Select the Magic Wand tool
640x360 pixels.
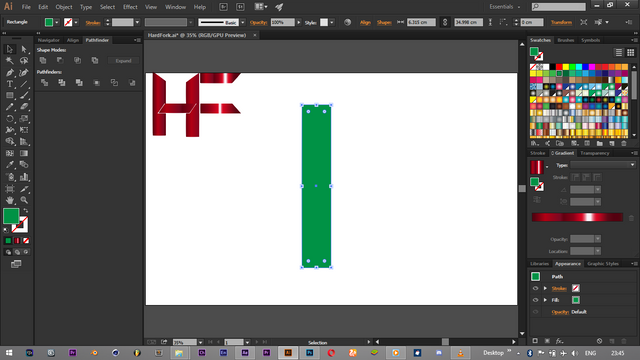[x=9, y=61]
